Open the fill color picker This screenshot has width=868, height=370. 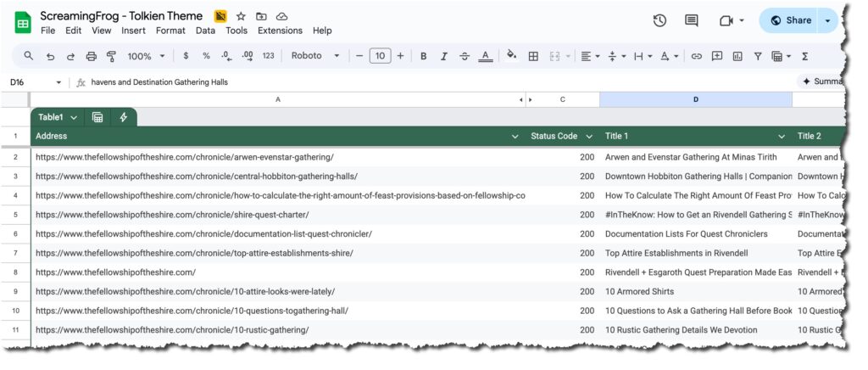[x=511, y=56]
